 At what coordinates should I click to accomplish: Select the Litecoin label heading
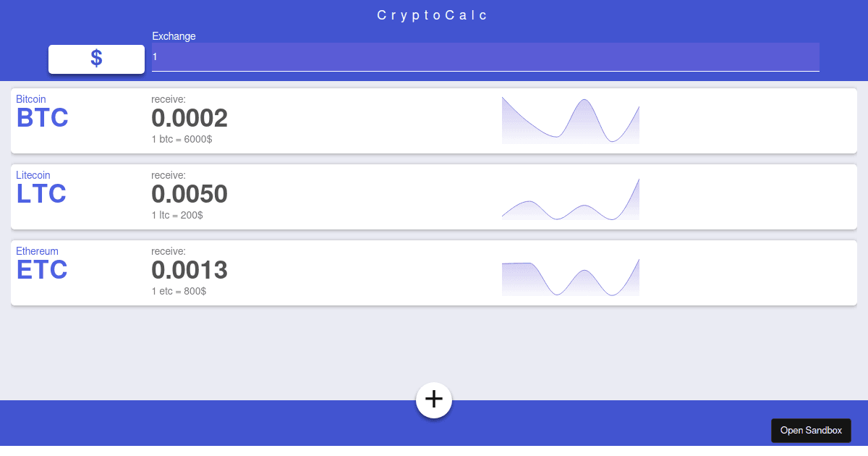click(x=33, y=175)
